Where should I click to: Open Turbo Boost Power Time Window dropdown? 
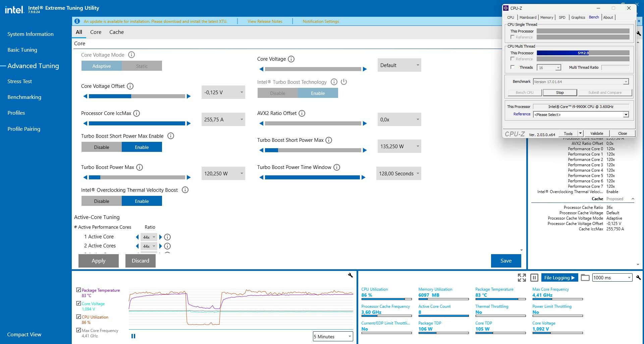point(399,173)
